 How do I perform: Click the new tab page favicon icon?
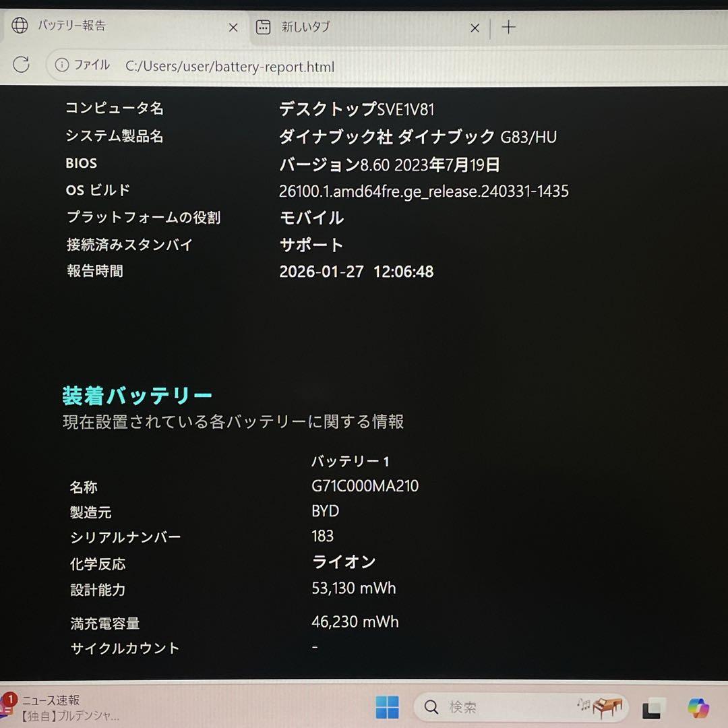(263, 27)
